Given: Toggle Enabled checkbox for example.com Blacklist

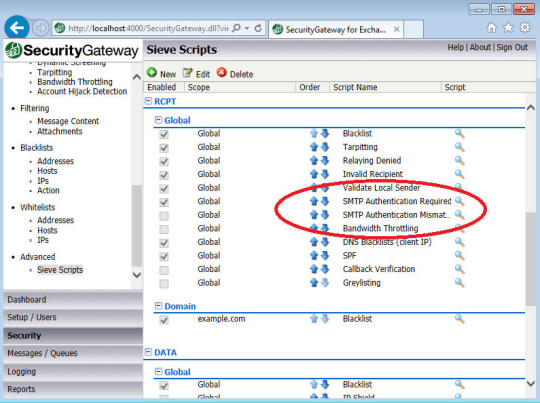Looking at the screenshot, I should tap(164, 320).
